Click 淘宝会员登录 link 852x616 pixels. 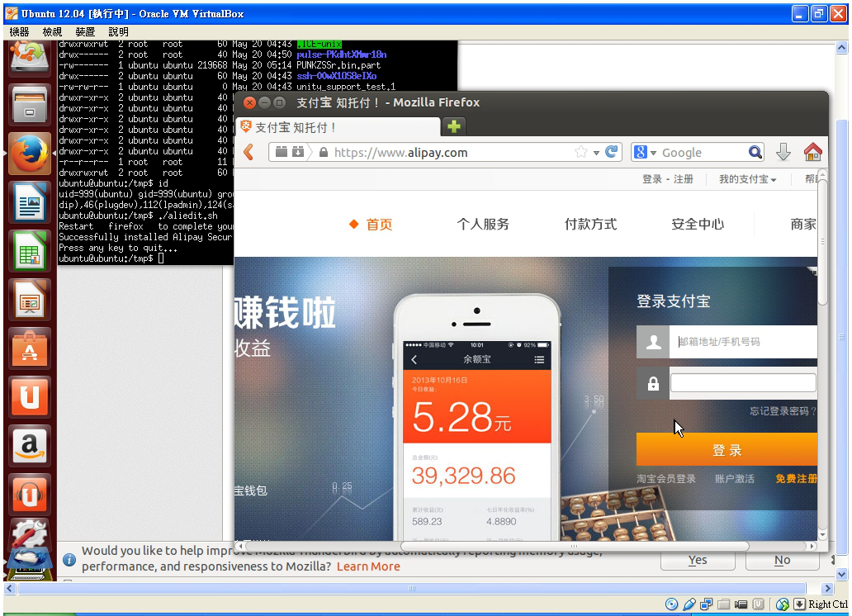click(x=666, y=478)
